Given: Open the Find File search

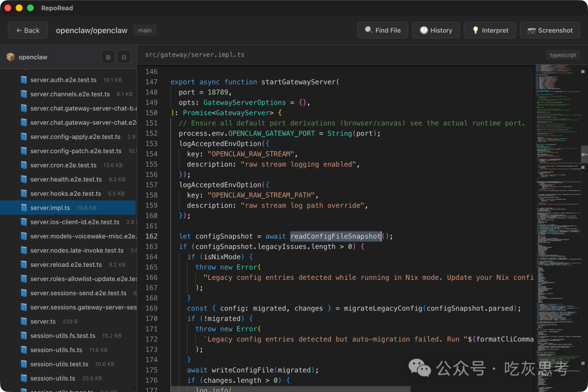Looking at the screenshot, I should click(x=383, y=30).
